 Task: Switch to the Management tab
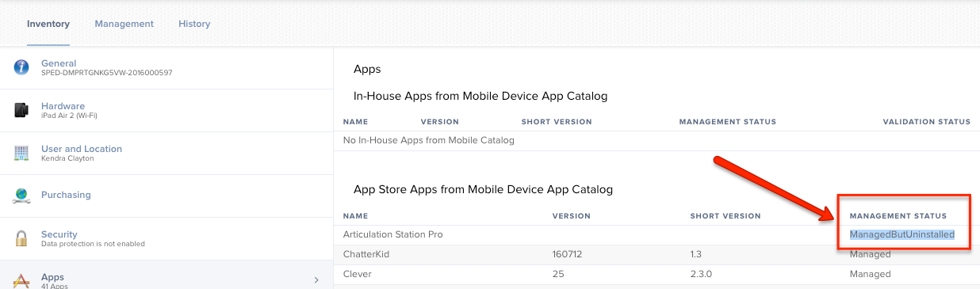124,24
